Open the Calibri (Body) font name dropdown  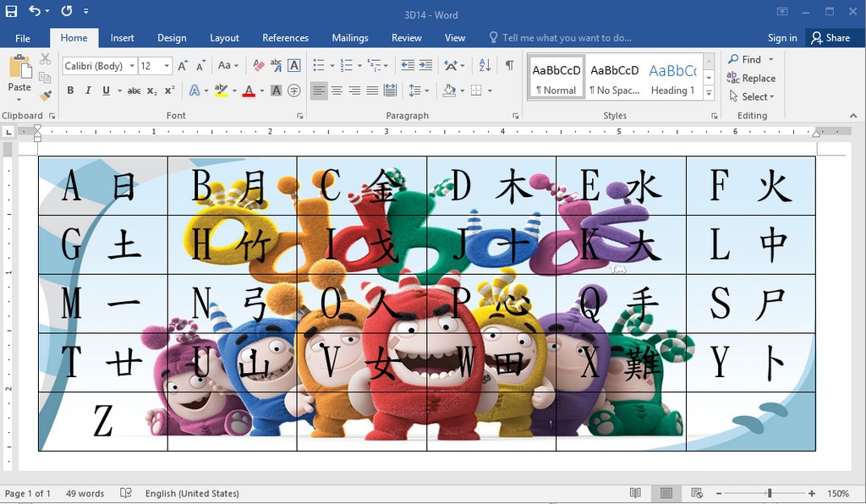point(132,66)
